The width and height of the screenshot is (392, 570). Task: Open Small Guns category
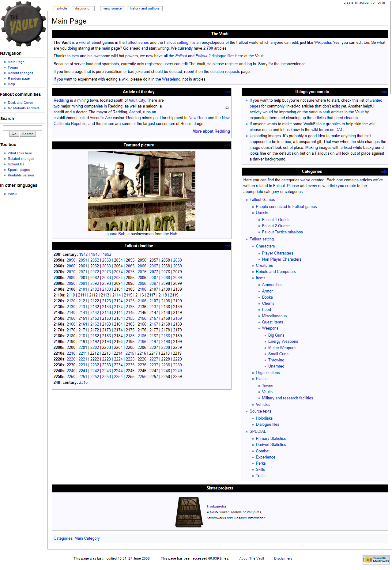pyautogui.click(x=278, y=354)
